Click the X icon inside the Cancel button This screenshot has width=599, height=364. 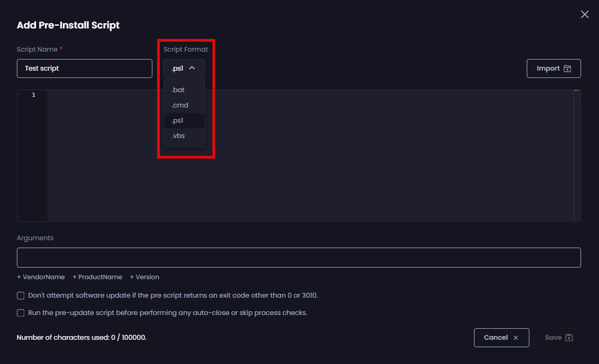pyautogui.click(x=515, y=338)
